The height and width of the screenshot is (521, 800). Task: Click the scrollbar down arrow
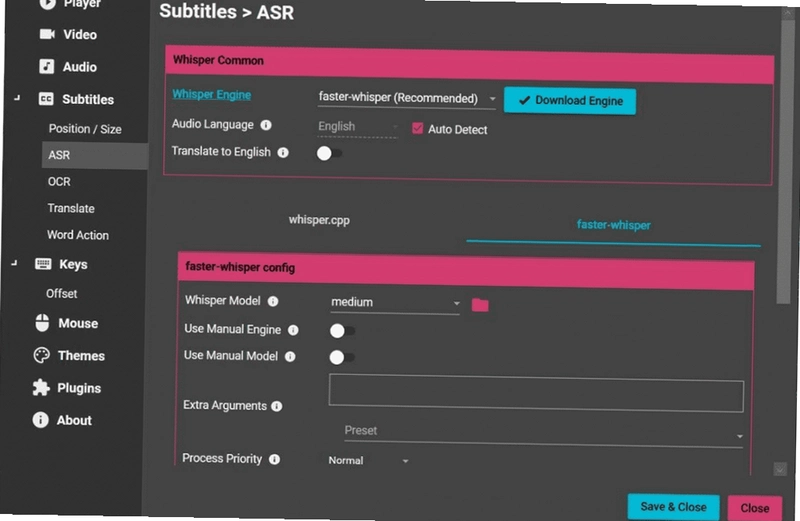pyautogui.click(x=780, y=469)
